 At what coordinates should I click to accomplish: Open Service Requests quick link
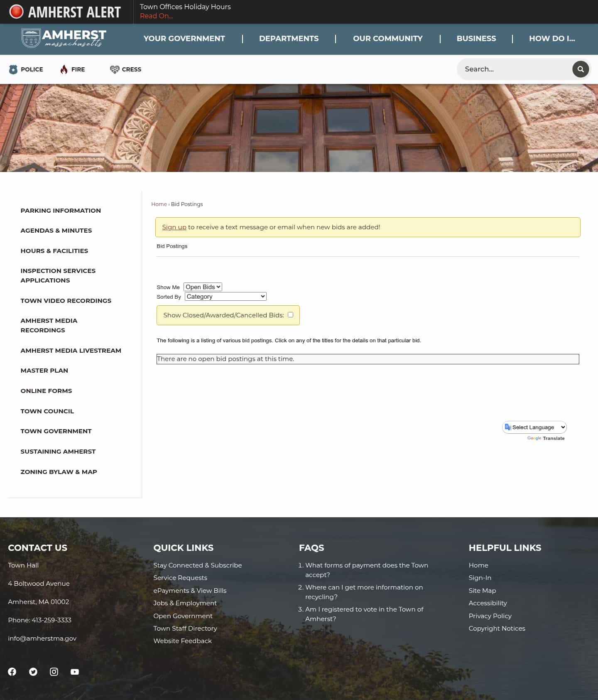point(180,577)
